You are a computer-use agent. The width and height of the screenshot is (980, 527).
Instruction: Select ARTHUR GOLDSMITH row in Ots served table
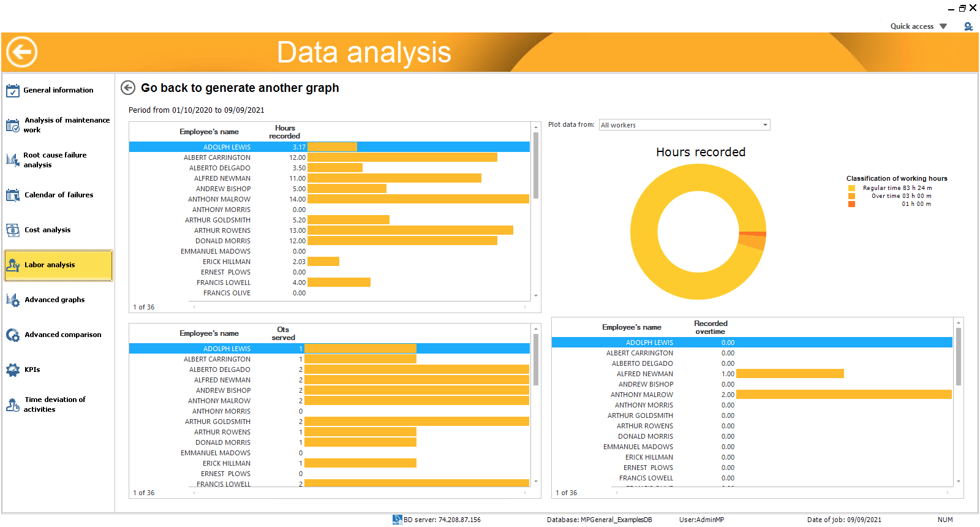coord(330,422)
